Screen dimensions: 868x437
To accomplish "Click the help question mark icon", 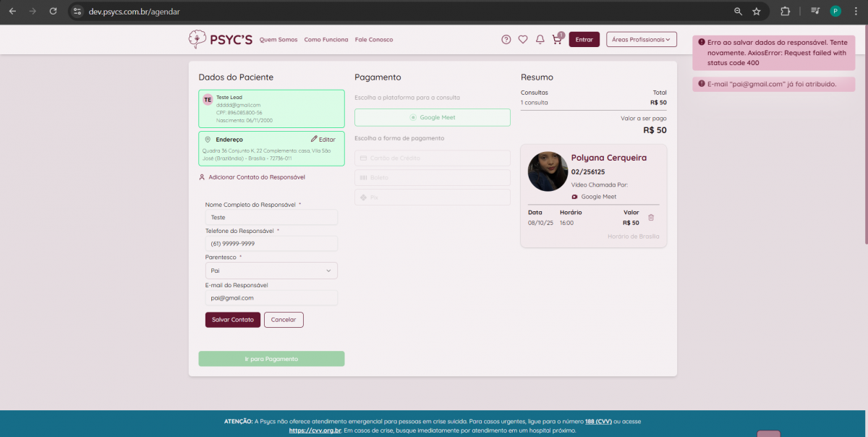I will [x=506, y=40].
